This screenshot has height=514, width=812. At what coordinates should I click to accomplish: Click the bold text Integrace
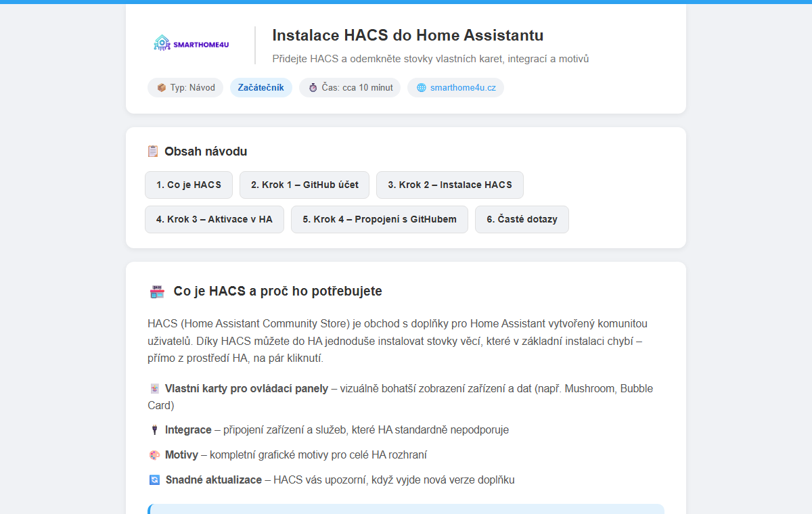click(x=188, y=430)
